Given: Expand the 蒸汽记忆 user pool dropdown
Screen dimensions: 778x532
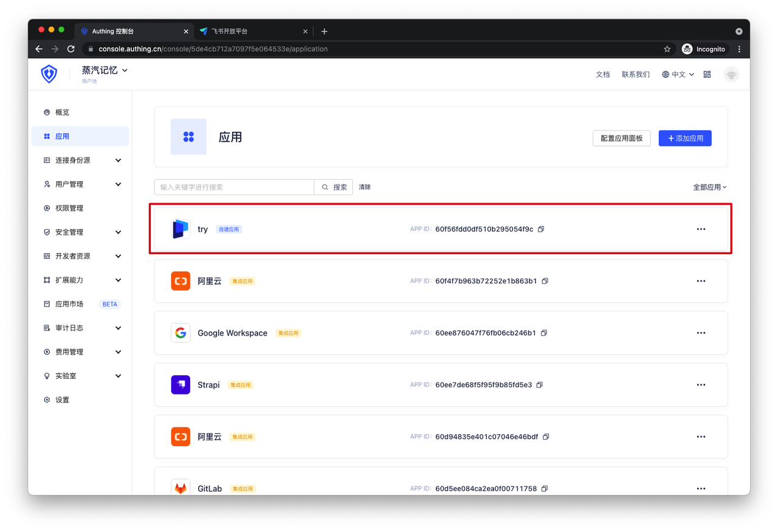Looking at the screenshot, I should click(105, 71).
